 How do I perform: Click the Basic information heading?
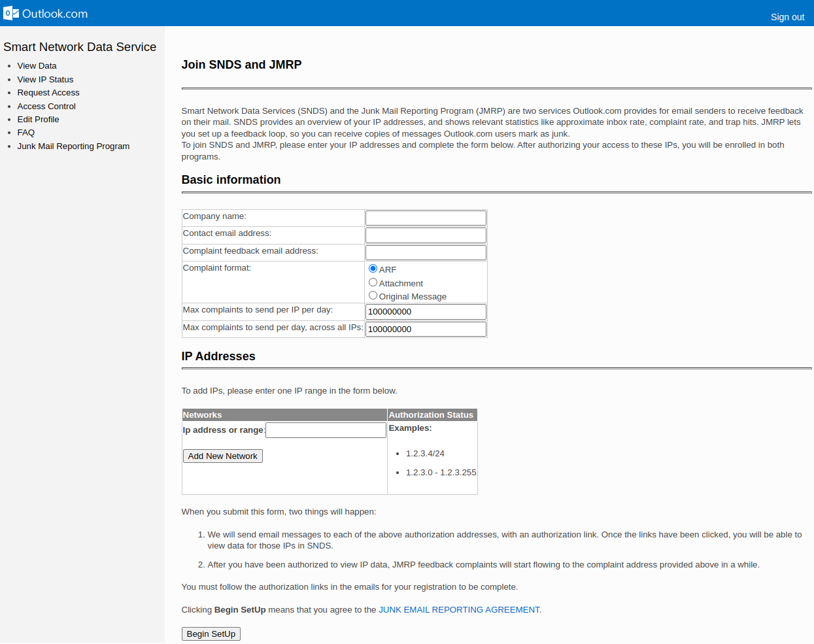231,180
